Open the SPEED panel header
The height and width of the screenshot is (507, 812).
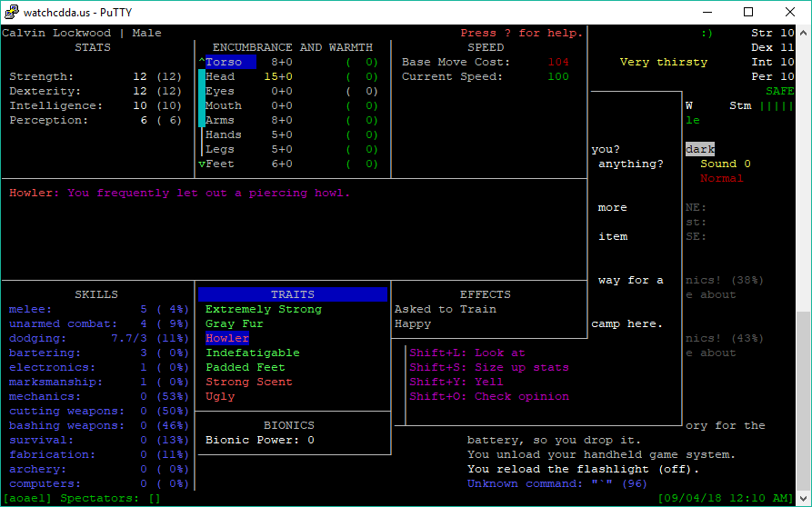click(x=486, y=47)
